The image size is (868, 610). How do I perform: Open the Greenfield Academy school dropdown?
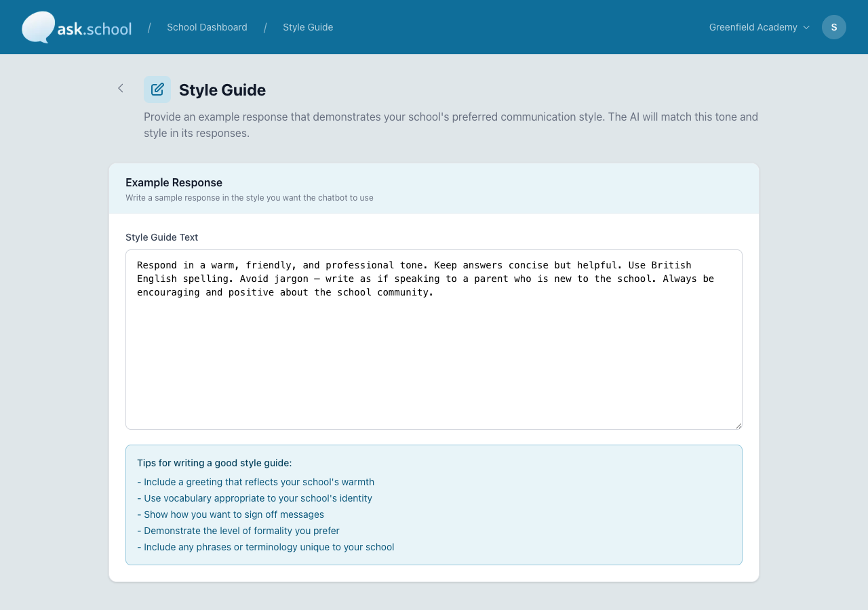759,27
